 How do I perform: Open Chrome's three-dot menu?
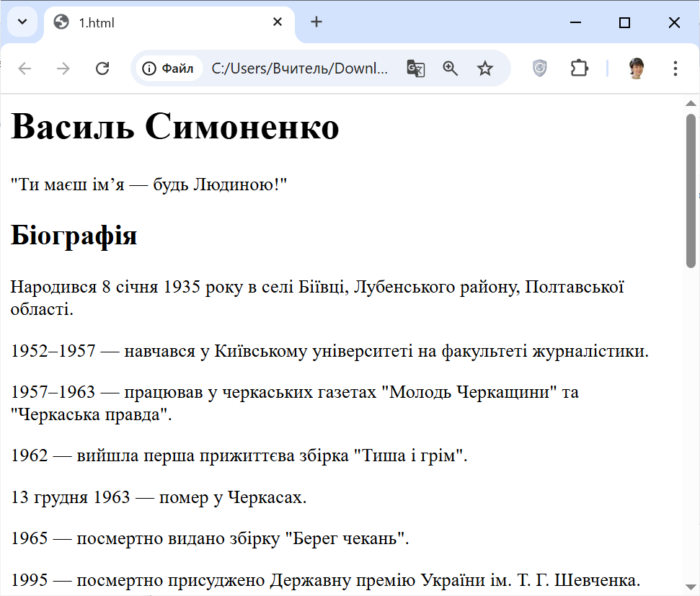pyautogui.click(x=675, y=68)
